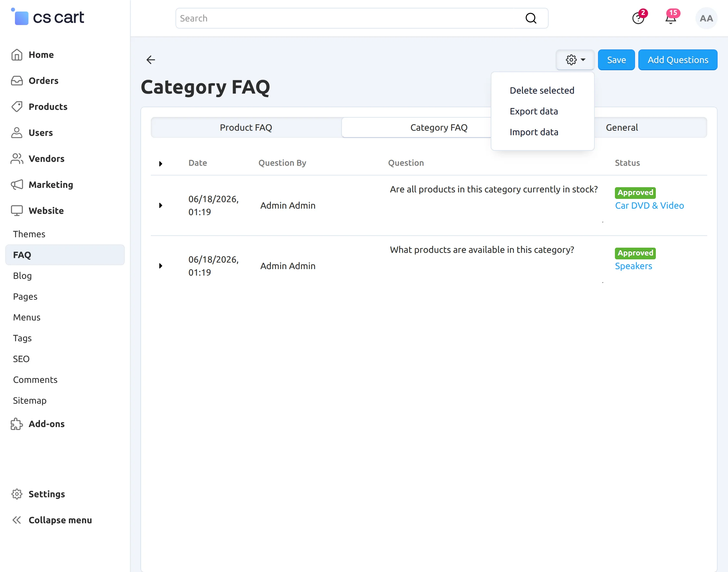Click the Date column header
This screenshot has height=572, width=728.
tap(198, 163)
